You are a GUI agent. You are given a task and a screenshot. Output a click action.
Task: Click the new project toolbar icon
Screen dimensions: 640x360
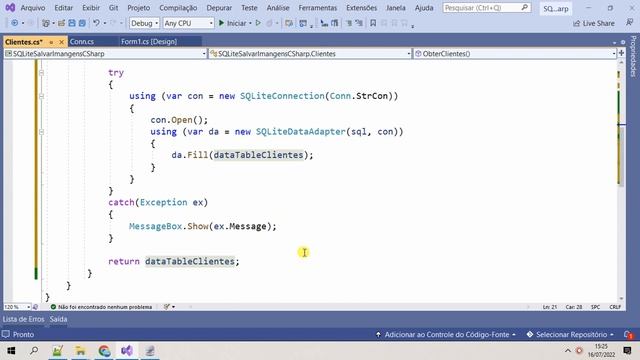click(46, 23)
